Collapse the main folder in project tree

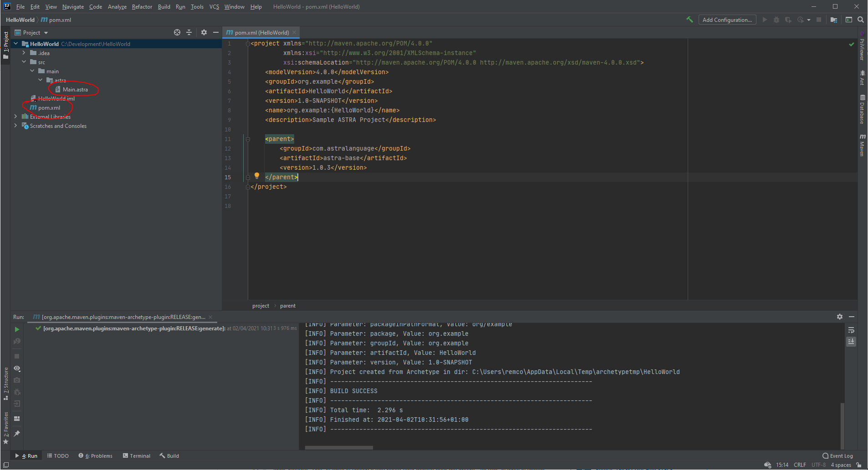32,71
